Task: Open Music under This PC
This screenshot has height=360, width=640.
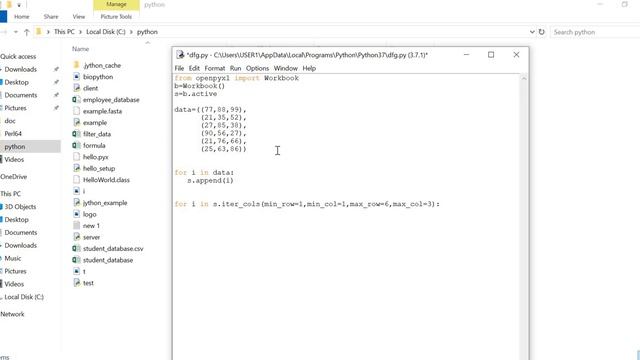Action: [13, 258]
